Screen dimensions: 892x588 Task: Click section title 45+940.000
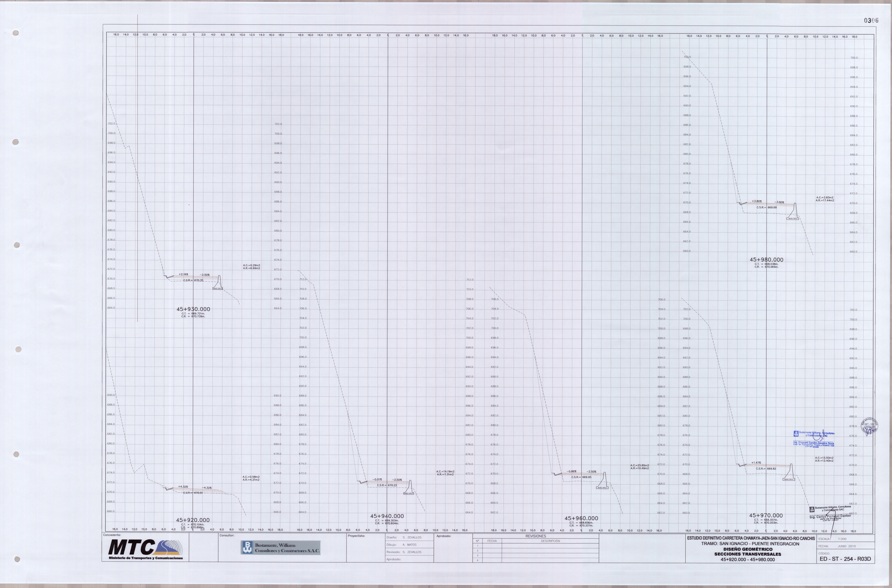[387, 516]
